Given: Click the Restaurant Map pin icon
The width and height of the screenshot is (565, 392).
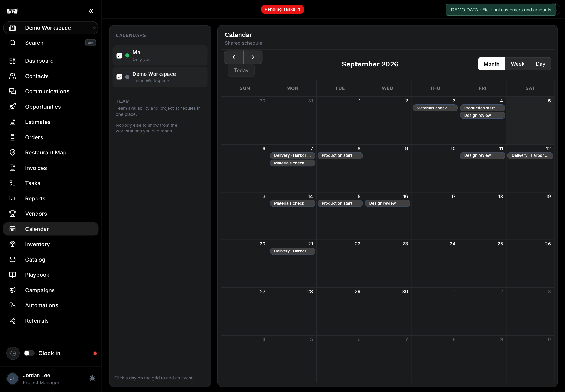Looking at the screenshot, I should tap(13, 153).
